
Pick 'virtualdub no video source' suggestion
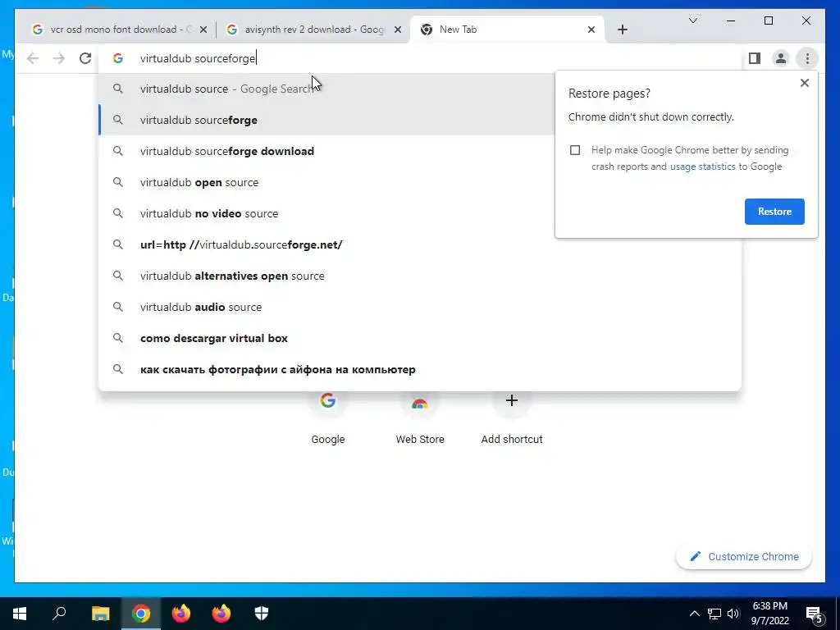point(326,213)
